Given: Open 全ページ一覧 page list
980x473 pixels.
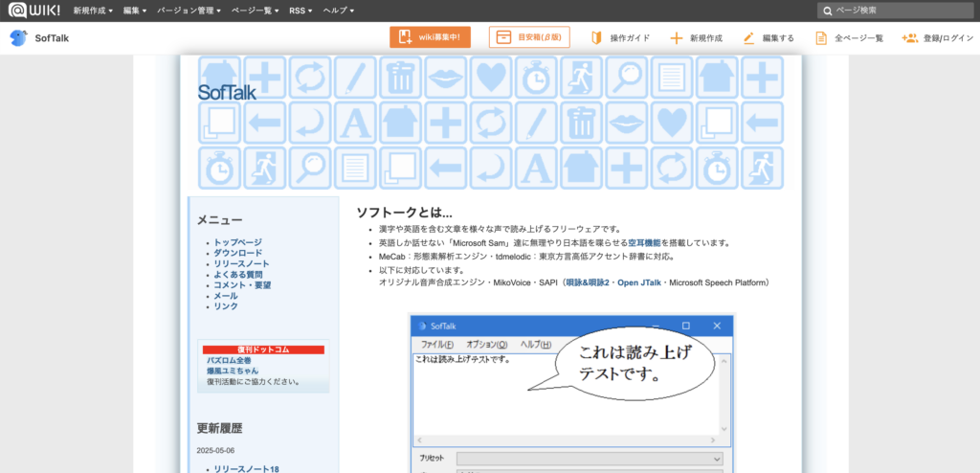Looking at the screenshot, I should [x=850, y=38].
